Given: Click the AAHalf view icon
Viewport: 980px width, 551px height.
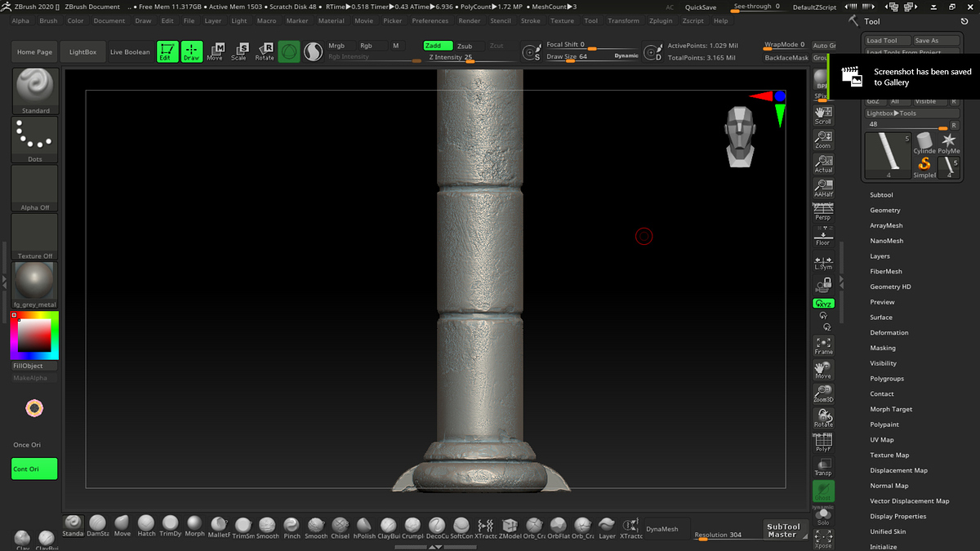Looking at the screenshot, I should 823,188.
